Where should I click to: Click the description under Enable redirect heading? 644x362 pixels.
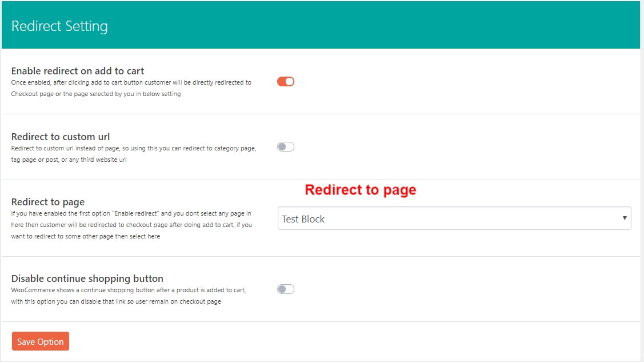[131, 88]
